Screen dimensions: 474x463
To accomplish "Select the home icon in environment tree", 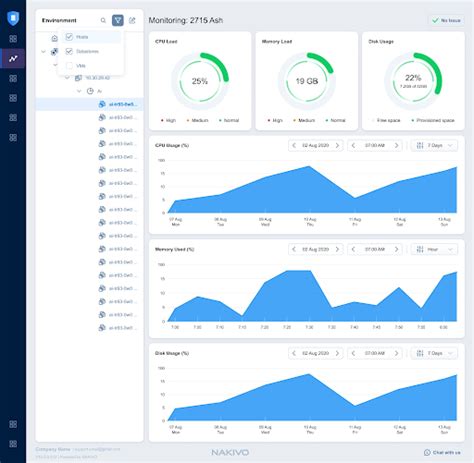I will coord(54,38).
